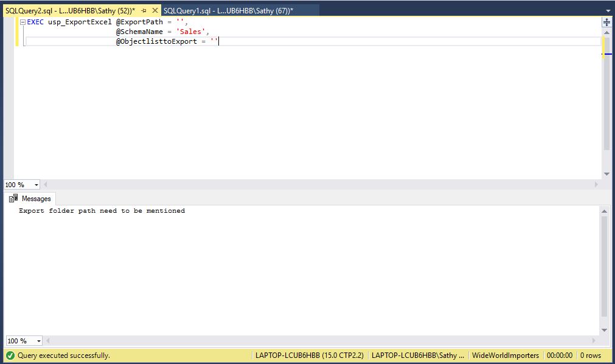Open the tab list dropdown arrow
The image size is (615, 364).
[608, 10]
